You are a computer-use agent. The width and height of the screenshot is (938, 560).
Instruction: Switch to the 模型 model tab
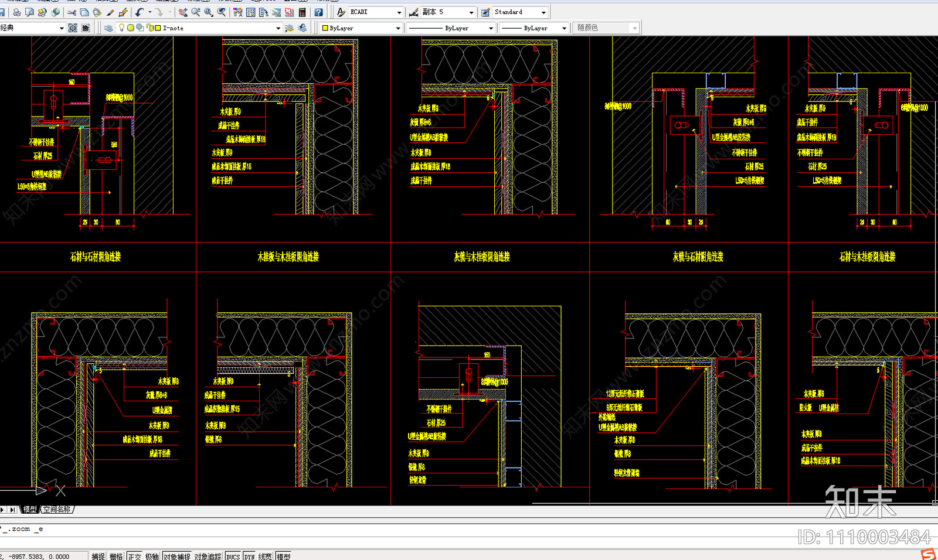[x=30, y=510]
